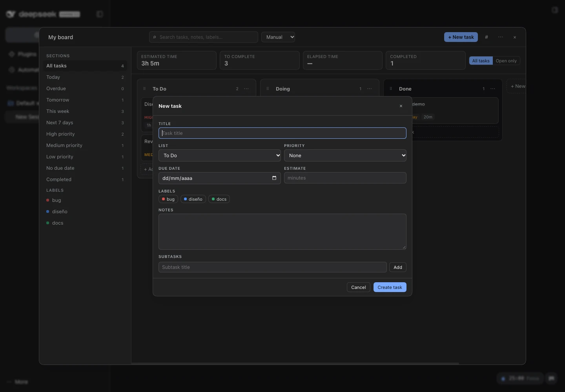The height and width of the screenshot is (392, 565).
Task: Open the due date calendar picker icon
Action: [274, 178]
